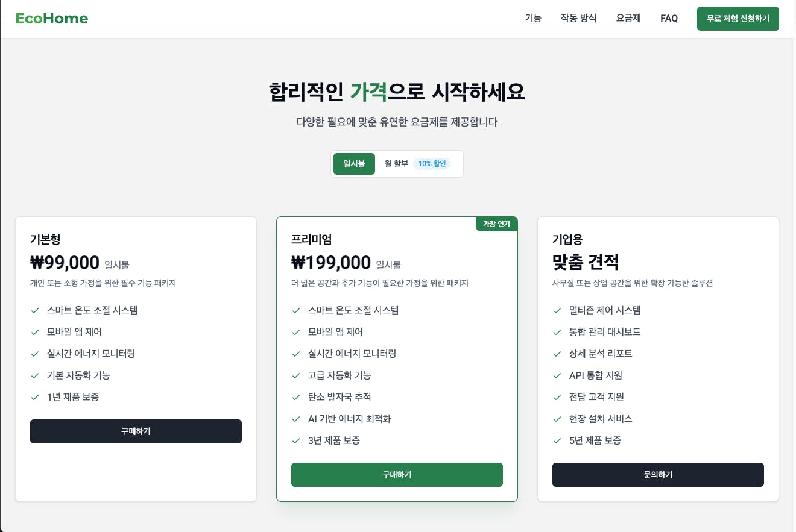Buy the 프리미엄 plan with 구매하기
Screen dimensions: 796x532
tap(397, 475)
